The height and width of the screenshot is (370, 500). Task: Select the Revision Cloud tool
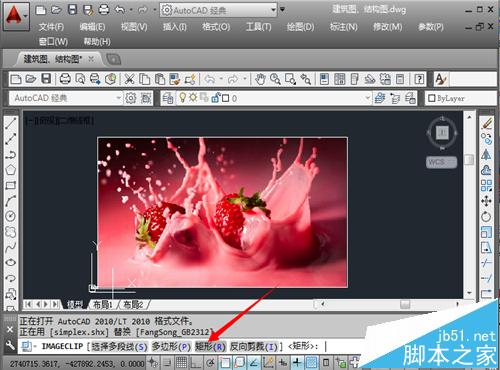[11, 231]
